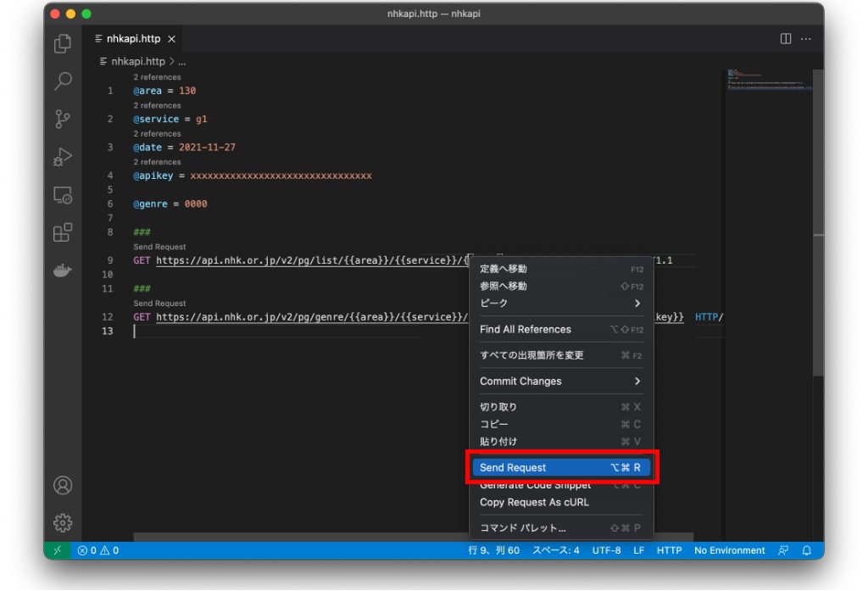Open Run and Debug view
Viewport: 868px width, 591px height.
[x=63, y=157]
